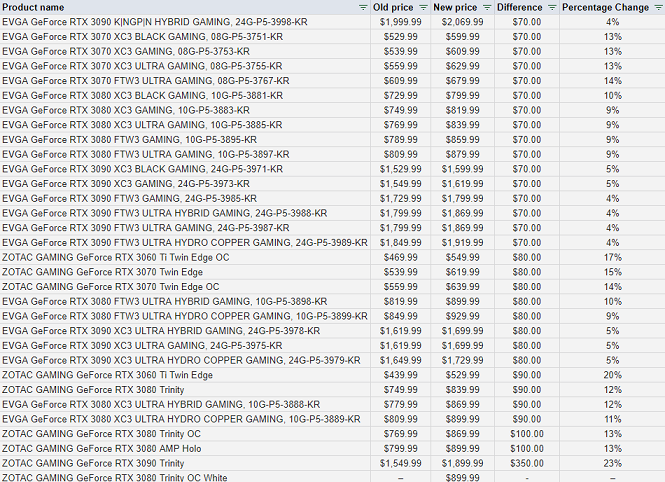Select the ZOTAC RTX 3080 Trinity OC row name
Image resolution: width=665 pixels, height=482 pixels.
(x=101, y=434)
